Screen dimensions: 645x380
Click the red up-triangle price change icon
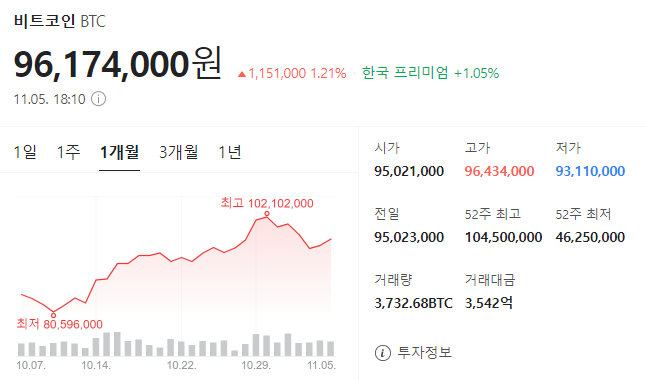click(242, 74)
